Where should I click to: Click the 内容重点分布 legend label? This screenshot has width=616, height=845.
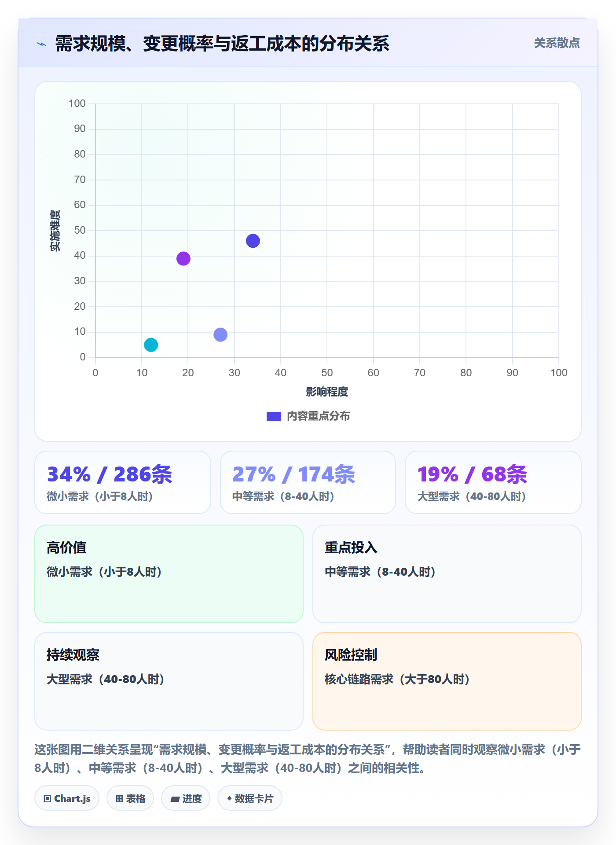pos(318,416)
